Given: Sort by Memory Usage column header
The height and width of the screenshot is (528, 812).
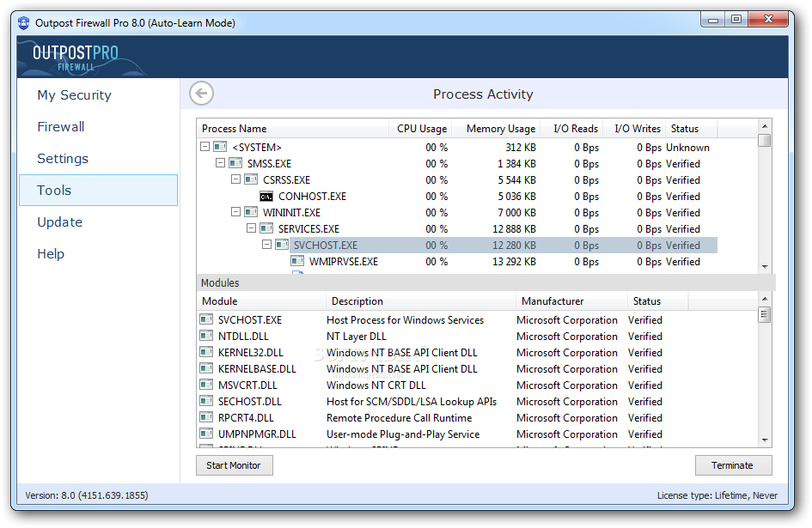Looking at the screenshot, I should click(x=496, y=129).
